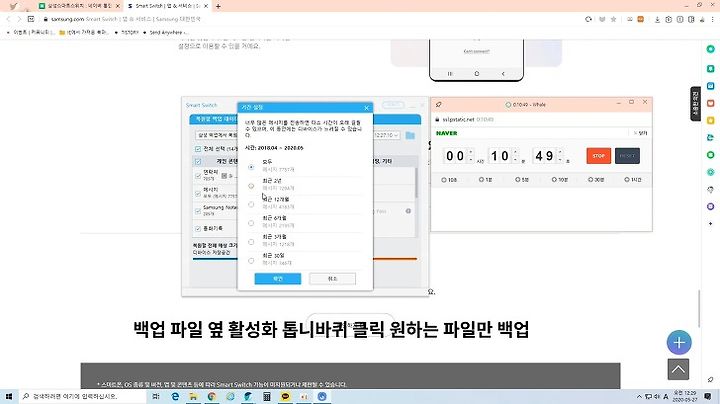Click the downloads icon in browser toolbar
This screenshot has height=404, width=720.
point(658,19)
